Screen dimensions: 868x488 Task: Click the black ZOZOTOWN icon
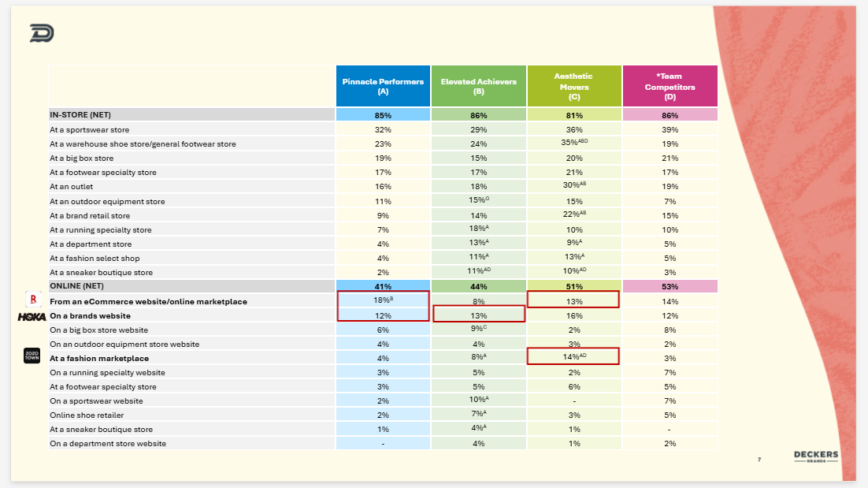[x=32, y=356]
